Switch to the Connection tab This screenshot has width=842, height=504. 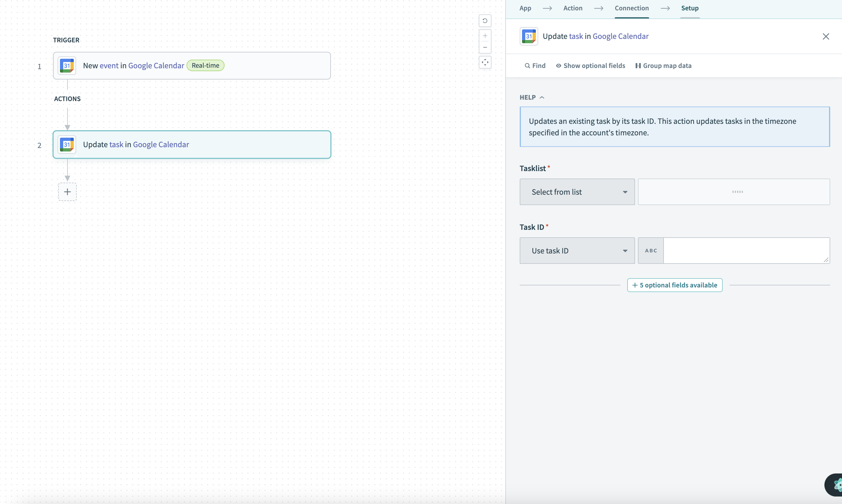coord(632,8)
